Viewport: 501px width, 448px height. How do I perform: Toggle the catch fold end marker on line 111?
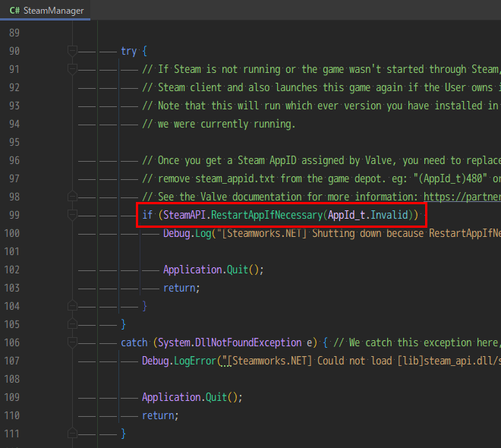coord(73,434)
